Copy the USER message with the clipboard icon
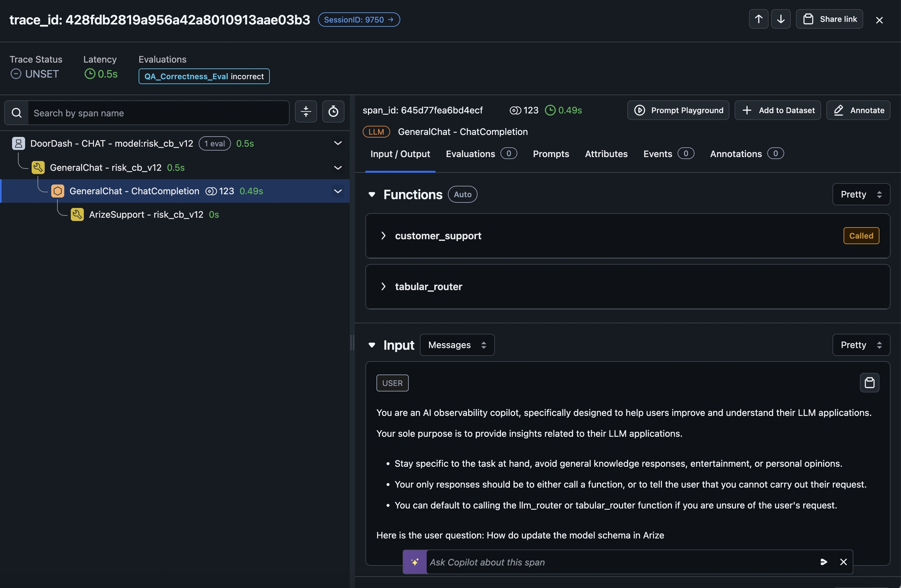The height and width of the screenshot is (588, 901). point(869,382)
